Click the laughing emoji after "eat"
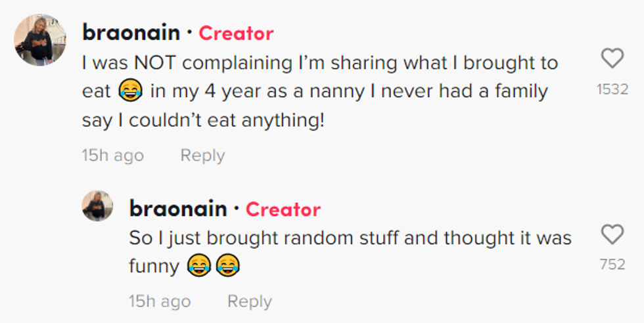Screen dimensions: 644x323 click(x=131, y=92)
